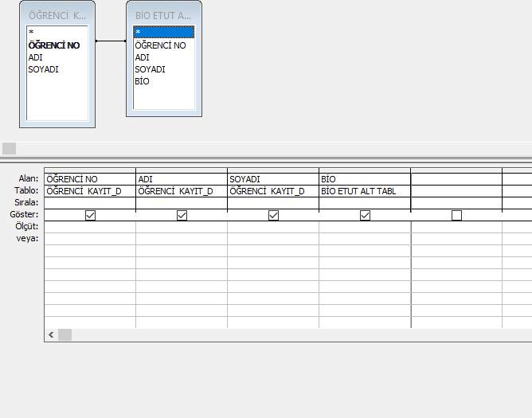The width and height of the screenshot is (532, 418).
Task: Click Alan cell containing BİO
Action: coord(365,179)
